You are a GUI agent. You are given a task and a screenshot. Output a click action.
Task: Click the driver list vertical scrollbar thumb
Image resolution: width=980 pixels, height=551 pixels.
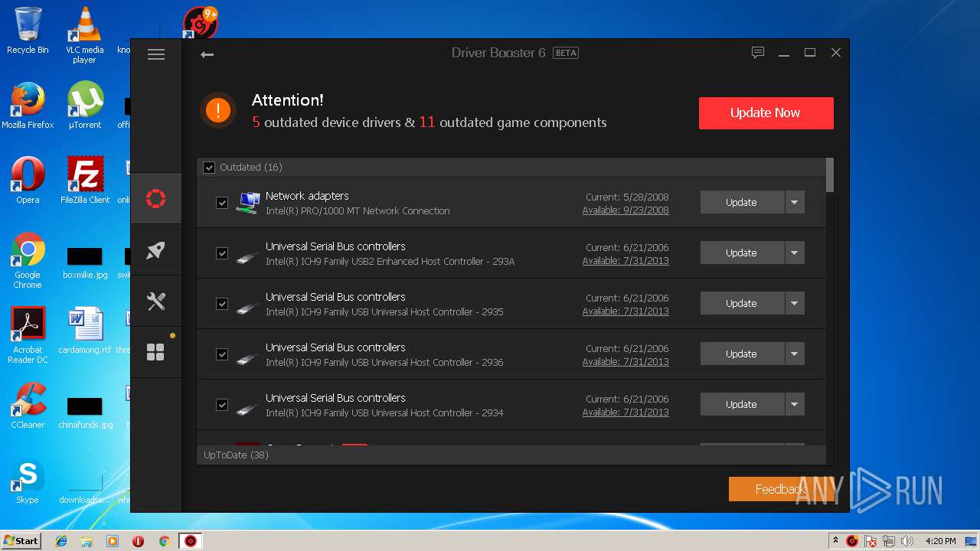(830, 175)
